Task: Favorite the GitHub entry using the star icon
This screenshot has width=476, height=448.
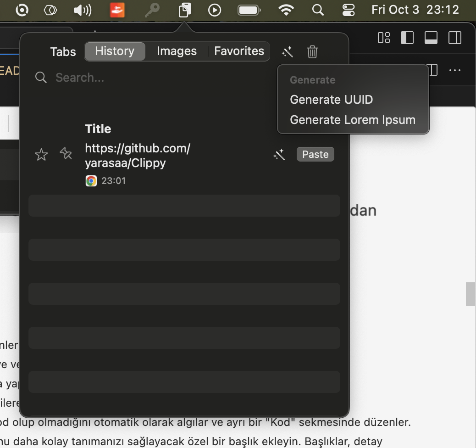Action: click(41, 154)
